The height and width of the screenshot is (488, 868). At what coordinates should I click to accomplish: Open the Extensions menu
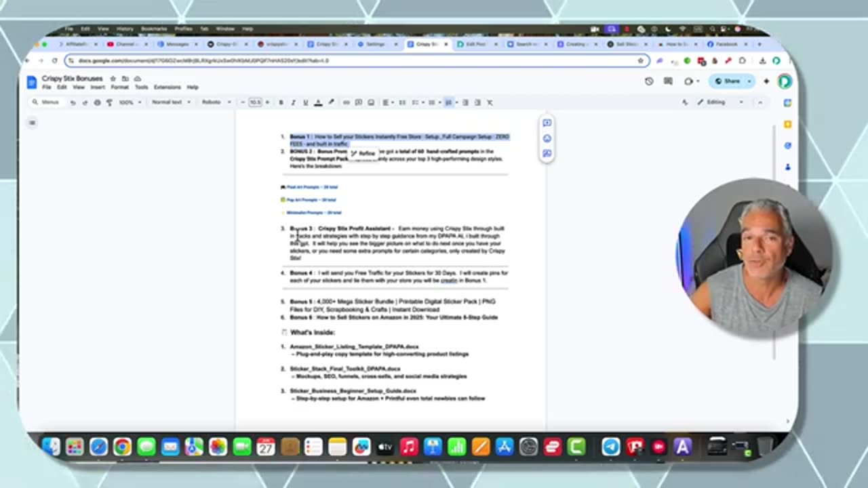click(x=167, y=87)
